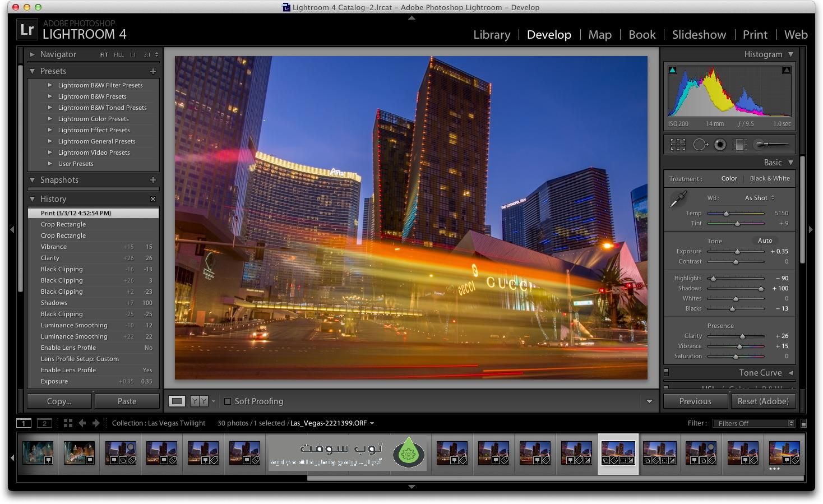Image resolution: width=823 pixels, height=504 pixels.
Task: Click the Paste button
Action: click(127, 401)
